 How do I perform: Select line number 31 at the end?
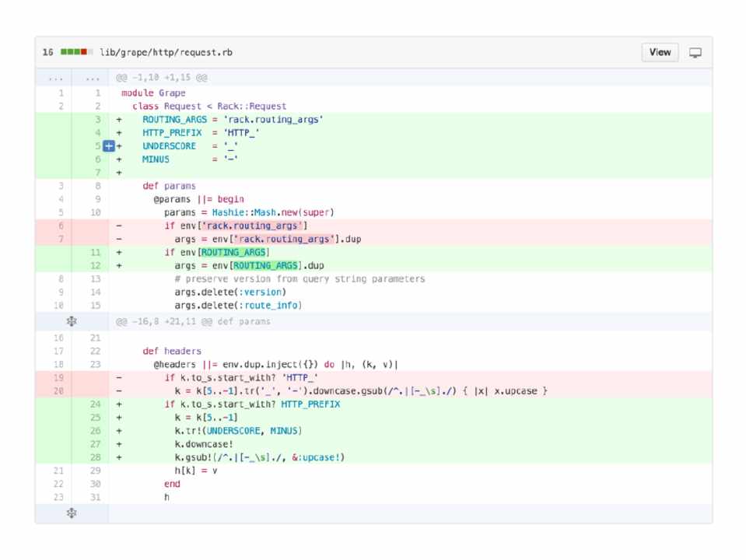(x=96, y=497)
